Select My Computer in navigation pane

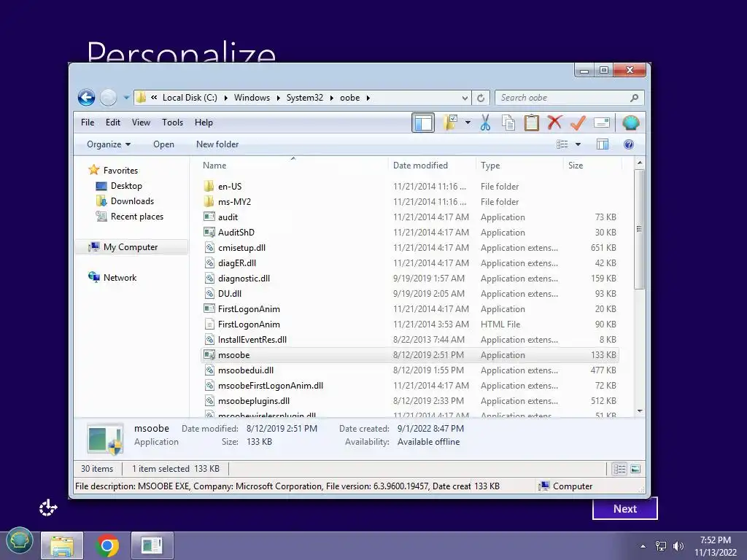131,247
